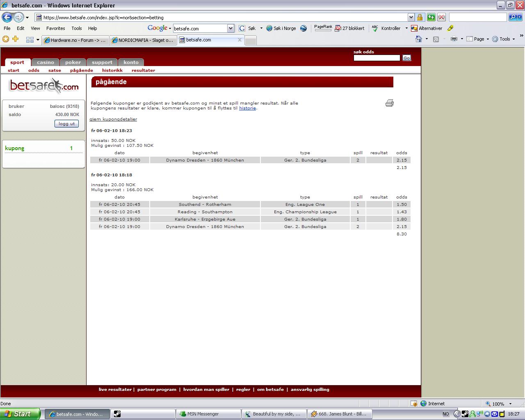Open the 'resultater' submenu link
Image resolution: width=525 pixels, height=420 pixels.
143,70
